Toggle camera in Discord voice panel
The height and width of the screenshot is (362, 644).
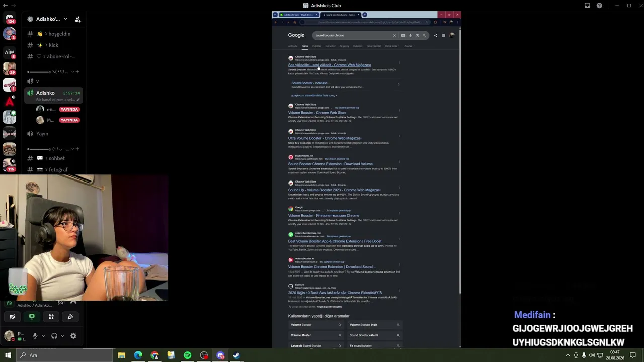tap(13, 317)
